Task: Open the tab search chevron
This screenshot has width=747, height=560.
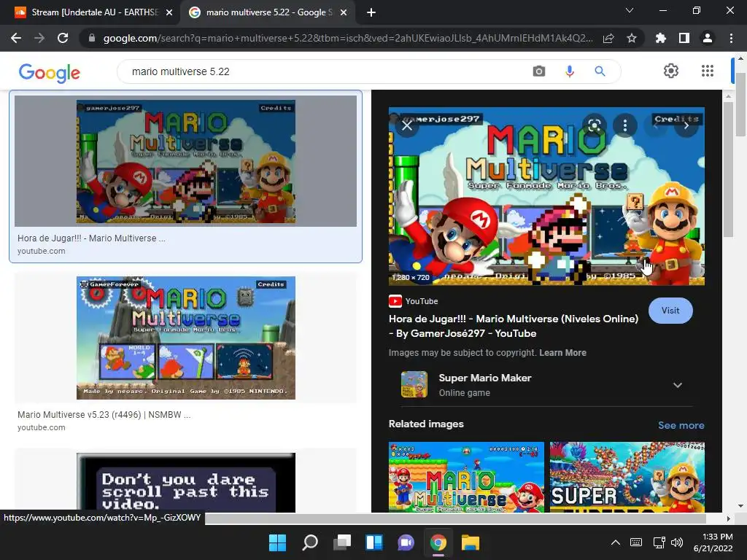Action: pyautogui.click(x=630, y=10)
